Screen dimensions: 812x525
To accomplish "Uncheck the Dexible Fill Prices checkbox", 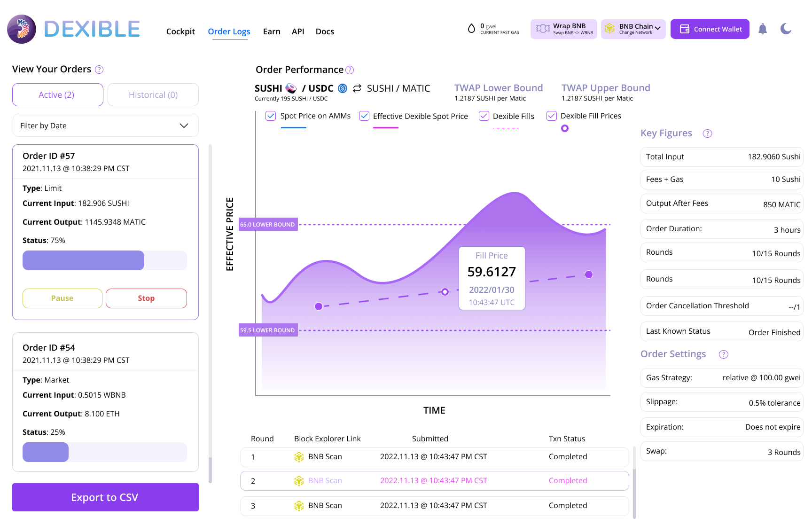I will pos(552,116).
